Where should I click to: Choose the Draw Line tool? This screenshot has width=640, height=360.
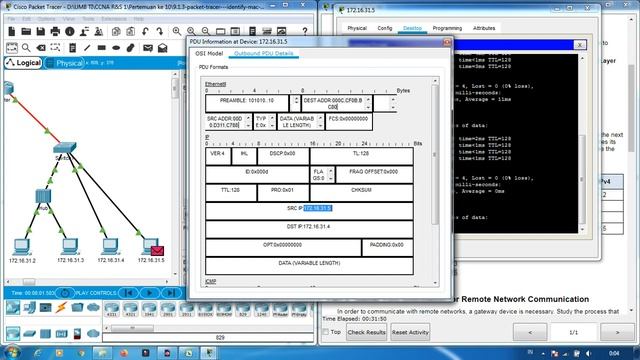(x=87, y=48)
